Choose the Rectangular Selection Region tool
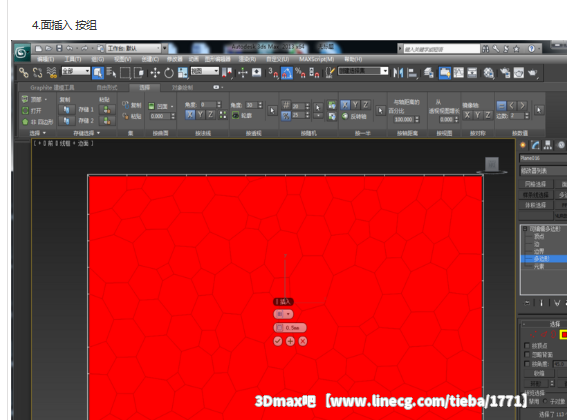The image size is (567, 420). pyautogui.click(x=125, y=73)
